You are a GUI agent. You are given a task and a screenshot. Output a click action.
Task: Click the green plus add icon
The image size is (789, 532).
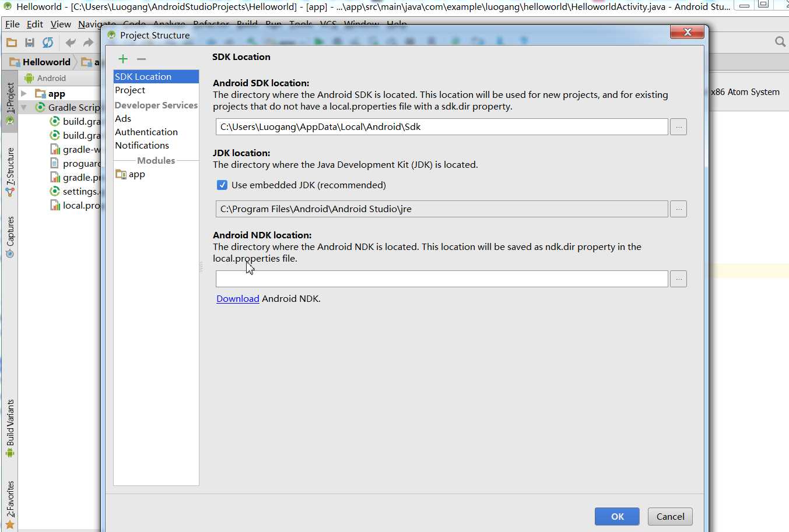(x=123, y=59)
